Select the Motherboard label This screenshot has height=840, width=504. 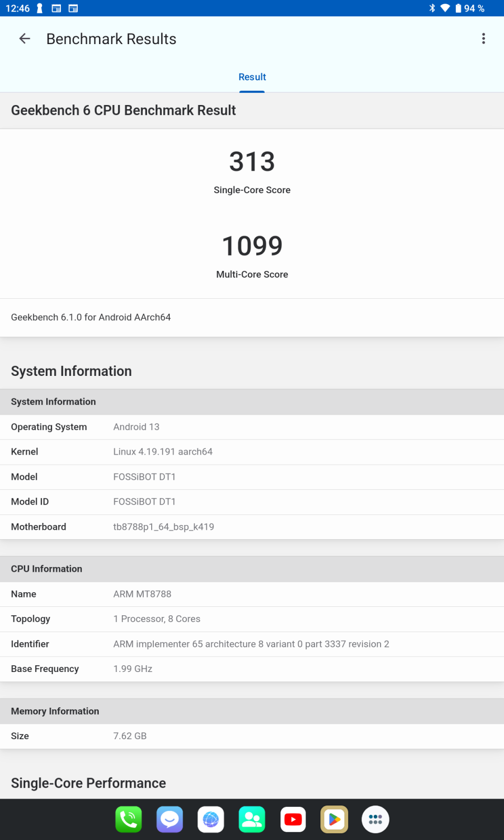(x=38, y=527)
